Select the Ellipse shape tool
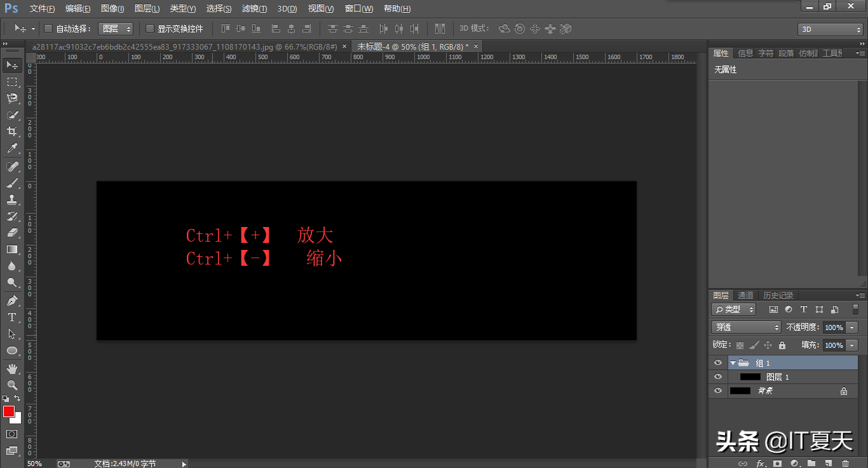The width and height of the screenshot is (868, 468). (x=12, y=350)
